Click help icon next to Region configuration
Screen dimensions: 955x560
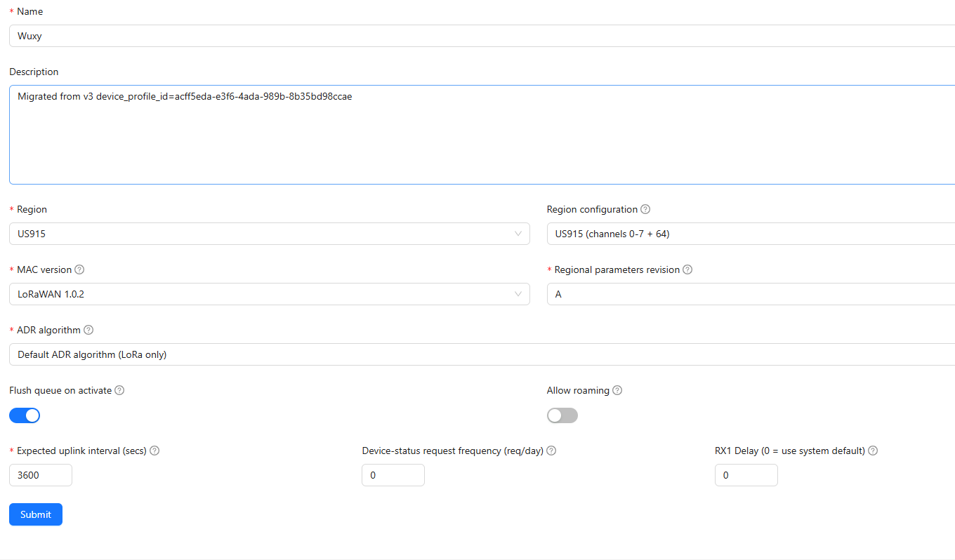coord(645,209)
